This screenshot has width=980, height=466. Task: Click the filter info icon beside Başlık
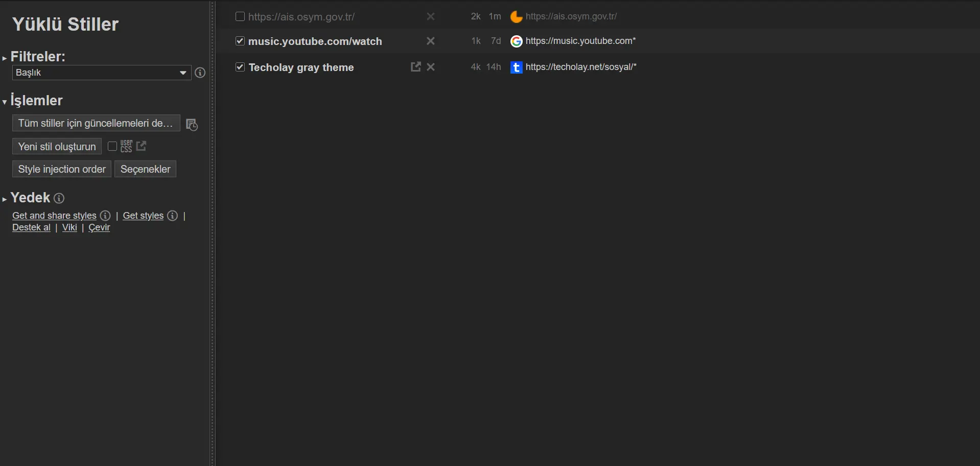200,73
